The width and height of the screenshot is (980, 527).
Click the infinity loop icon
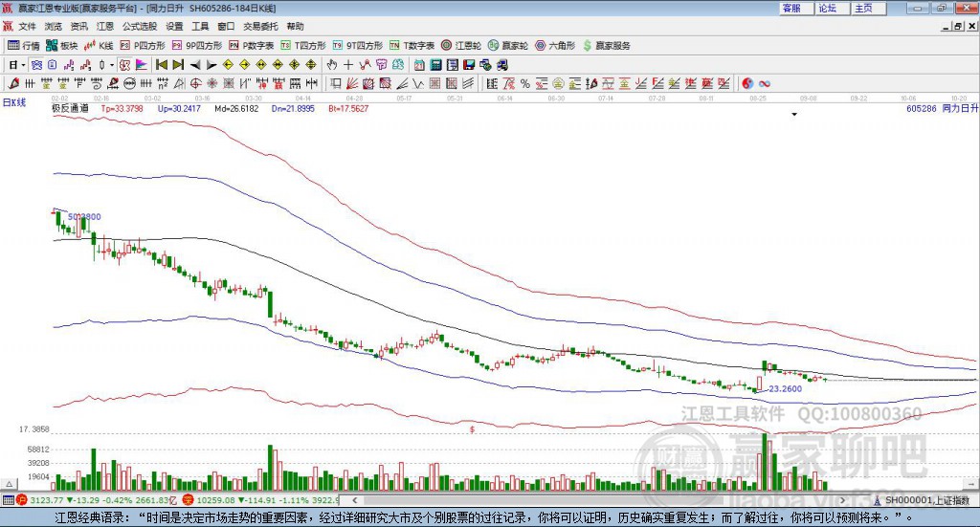pyautogui.click(x=764, y=83)
